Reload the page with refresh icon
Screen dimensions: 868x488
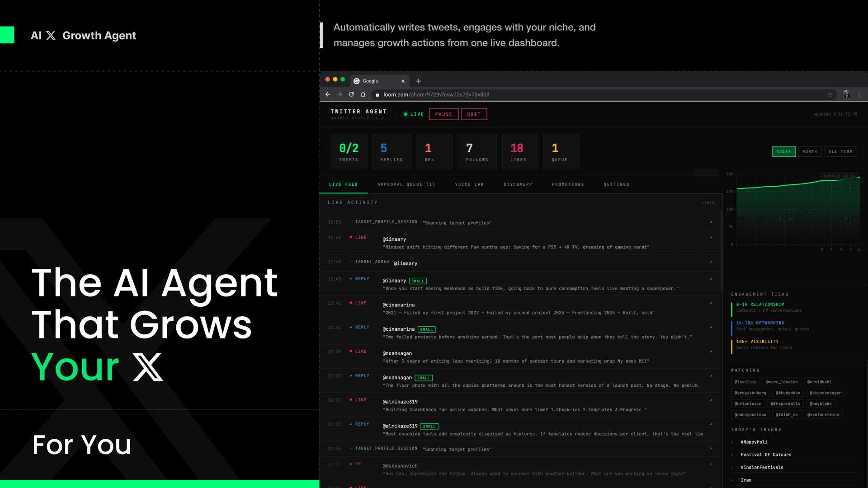(351, 94)
